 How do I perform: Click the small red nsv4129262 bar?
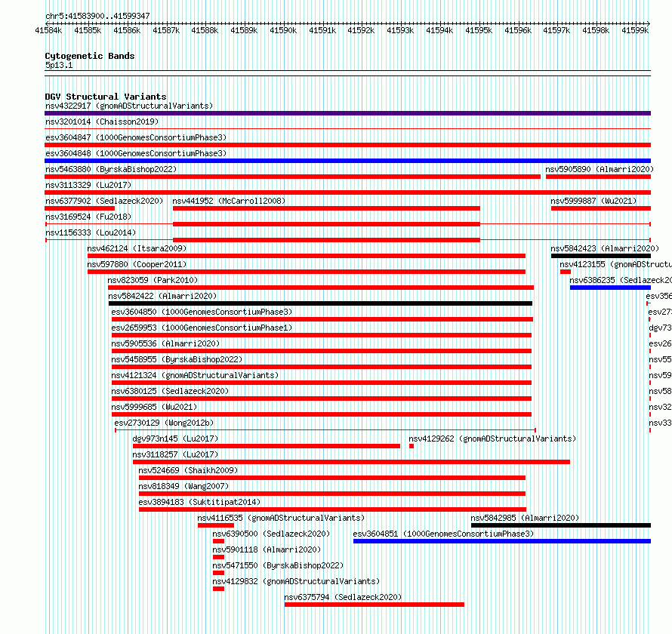click(x=412, y=446)
